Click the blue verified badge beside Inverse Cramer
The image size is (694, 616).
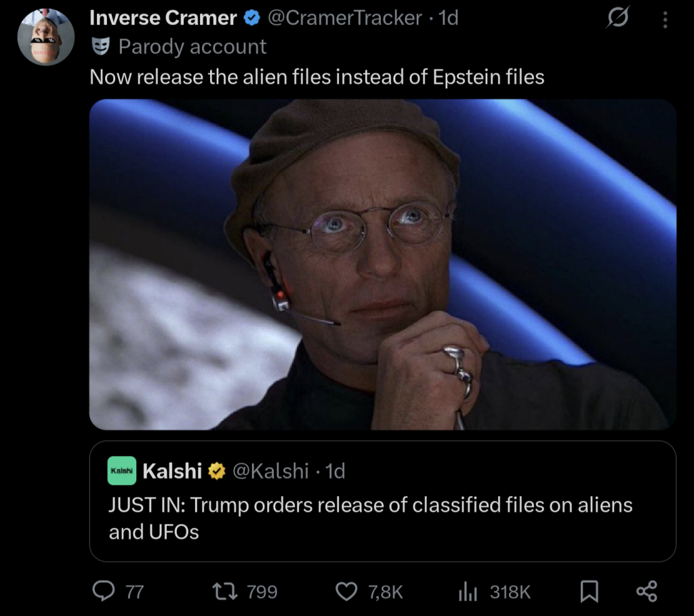251,18
